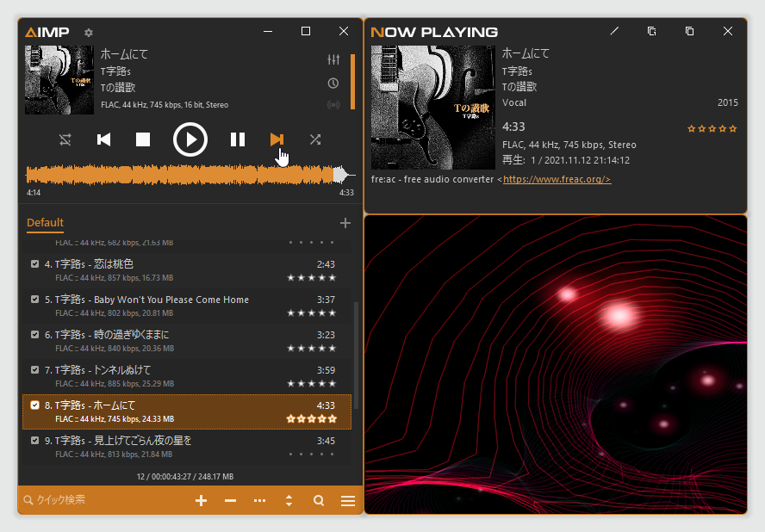Click the total time 4:33 under waveform
This screenshot has width=765, height=532.
346,193
